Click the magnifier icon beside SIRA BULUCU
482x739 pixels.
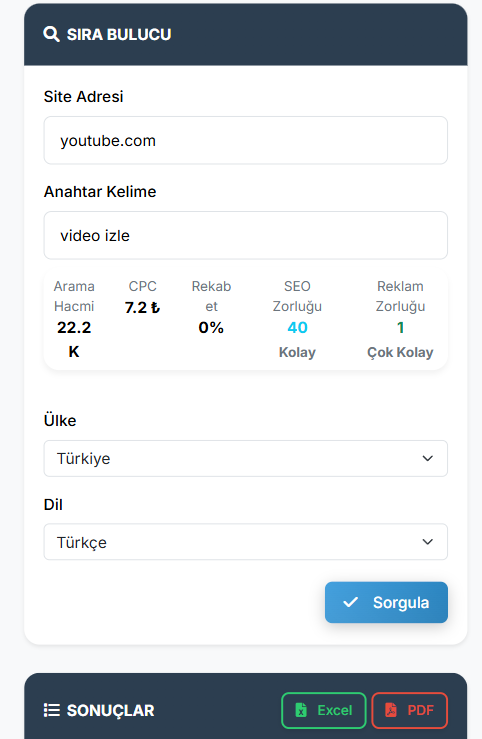(x=51, y=34)
